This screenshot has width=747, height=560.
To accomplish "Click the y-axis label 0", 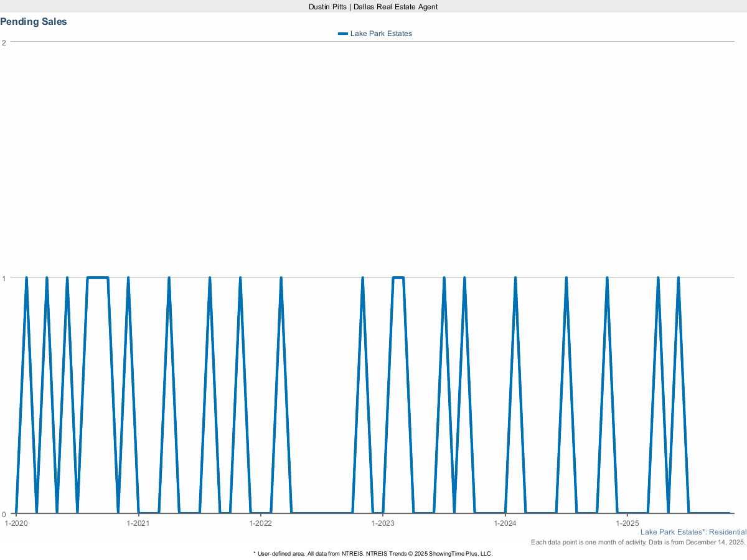I will point(4,514).
